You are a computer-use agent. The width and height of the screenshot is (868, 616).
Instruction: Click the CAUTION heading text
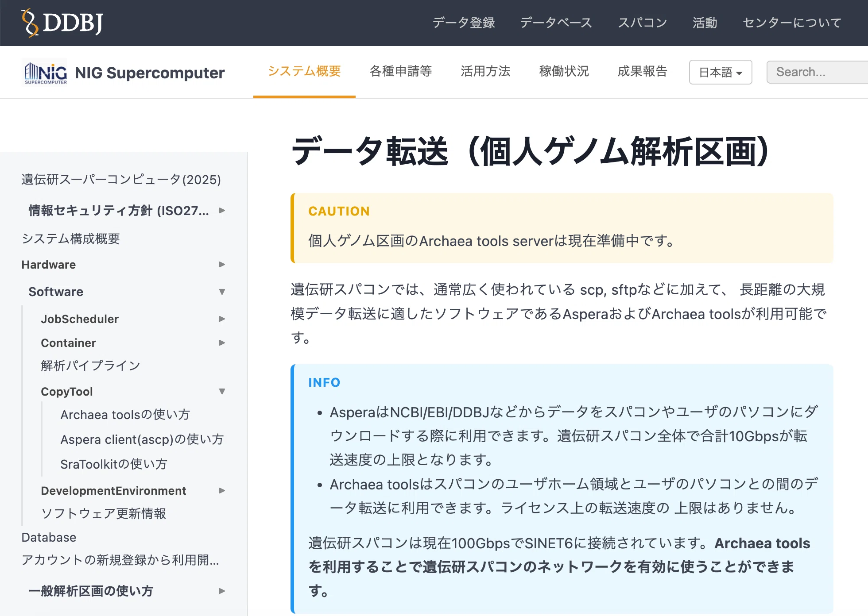[x=339, y=212]
